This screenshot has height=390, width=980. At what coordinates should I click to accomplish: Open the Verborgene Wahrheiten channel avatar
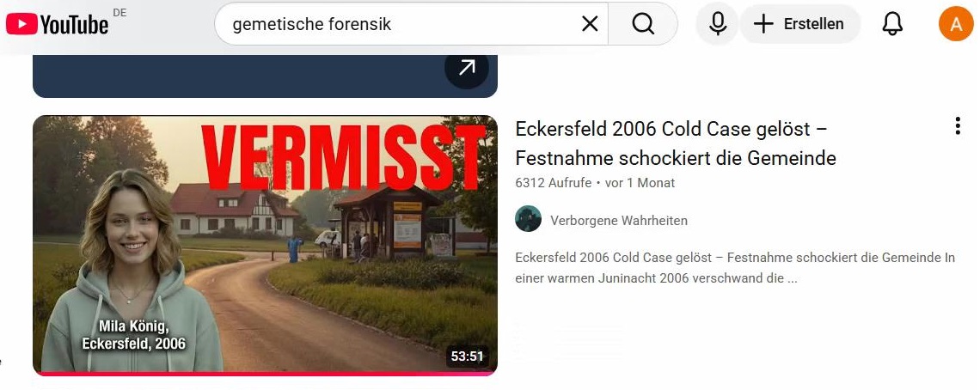[528, 219]
